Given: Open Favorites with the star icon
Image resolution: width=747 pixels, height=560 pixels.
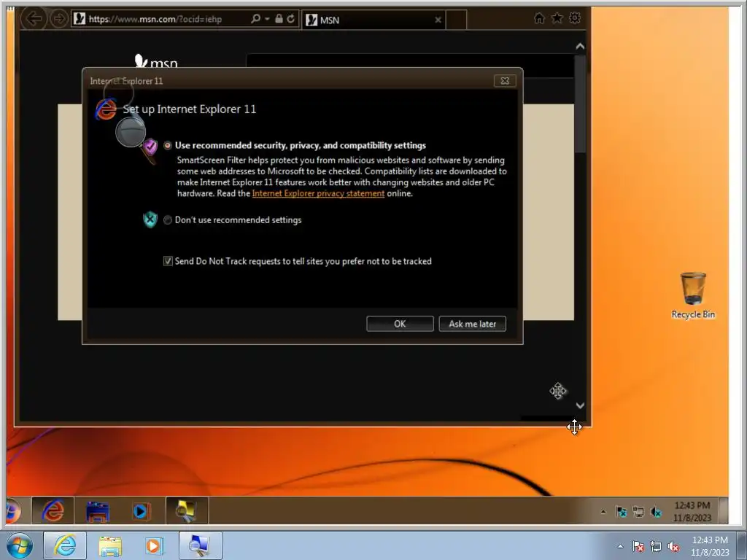Looking at the screenshot, I should coord(557,18).
